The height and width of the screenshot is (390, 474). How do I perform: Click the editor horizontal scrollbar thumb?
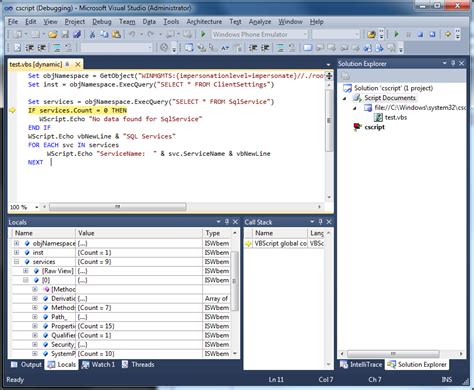[117, 207]
